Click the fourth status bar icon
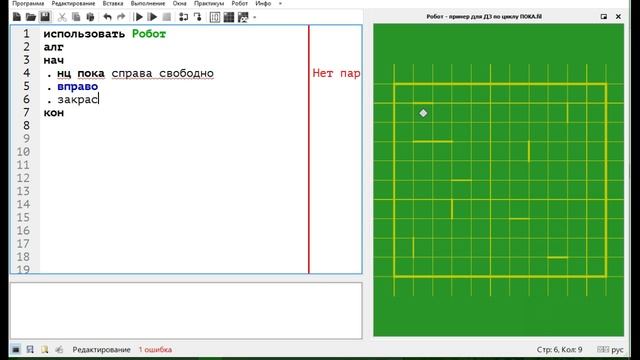640x360 pixels. [59, 349]
